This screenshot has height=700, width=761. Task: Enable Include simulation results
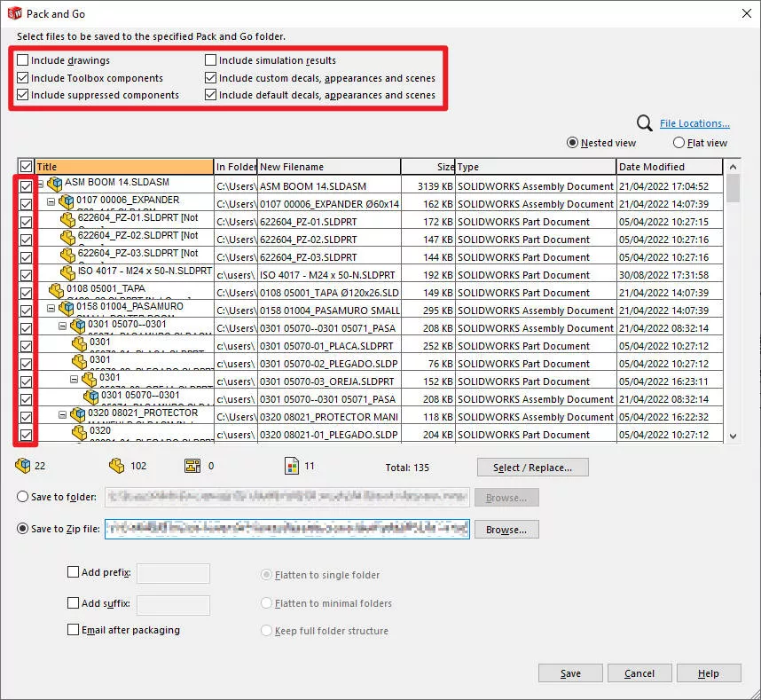210,60
